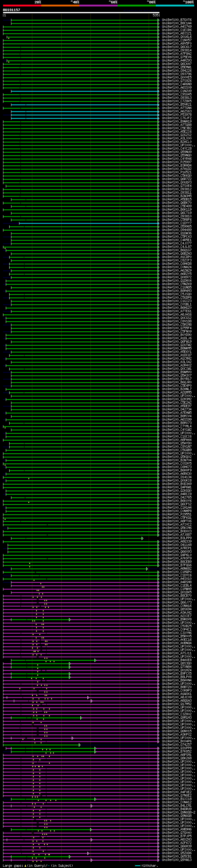Viewport: 197px width, 868px height.
Task: Click the white query sequence bar
Action: [81, 12]
